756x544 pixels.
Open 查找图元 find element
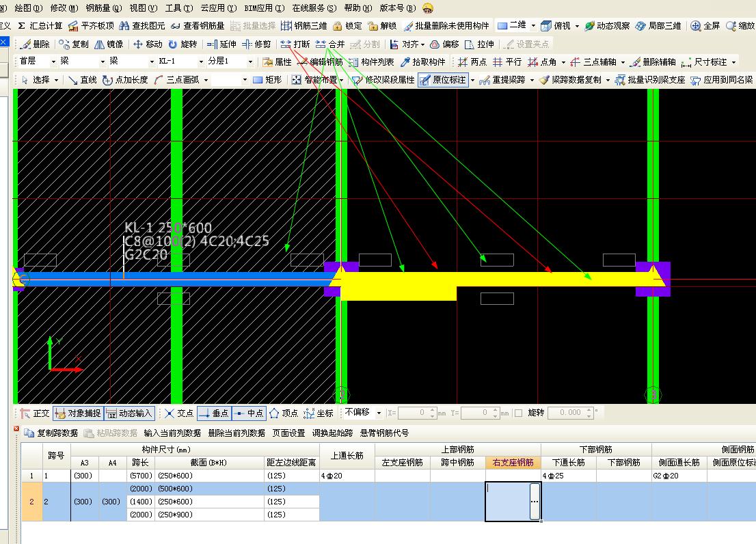tap(142, 26)
